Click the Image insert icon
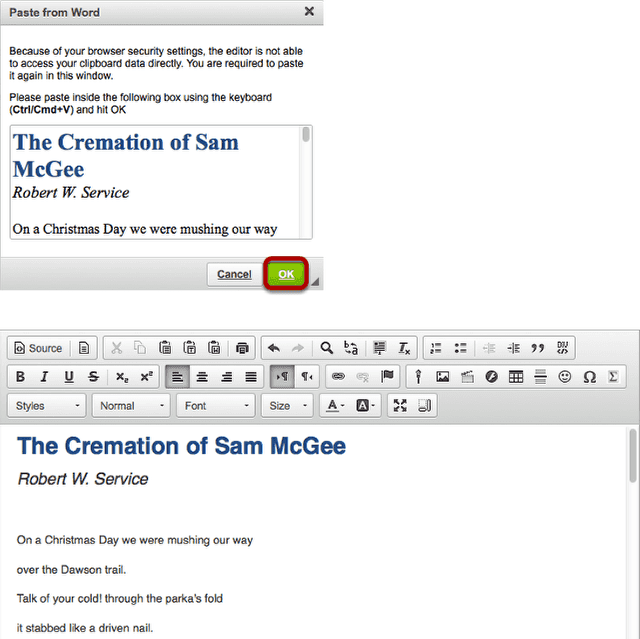The height and width of the screenshot is (639, 640). (442, 377)
